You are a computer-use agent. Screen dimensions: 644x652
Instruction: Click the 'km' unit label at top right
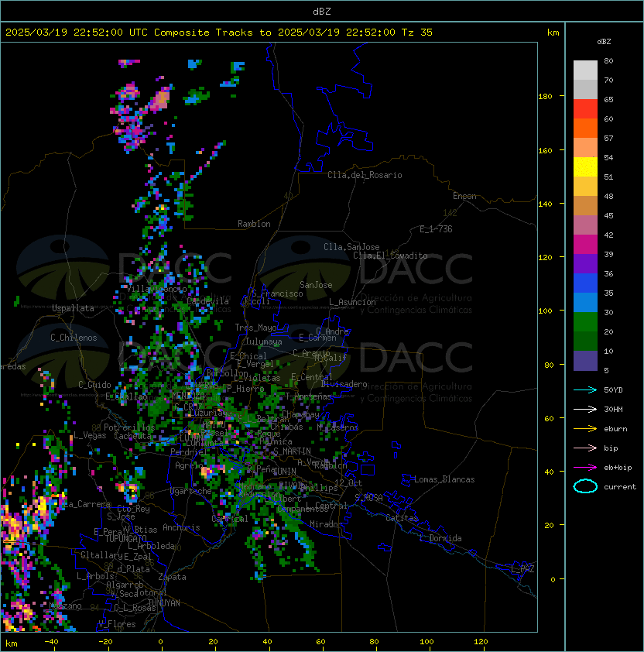click(x=553, y=33)
